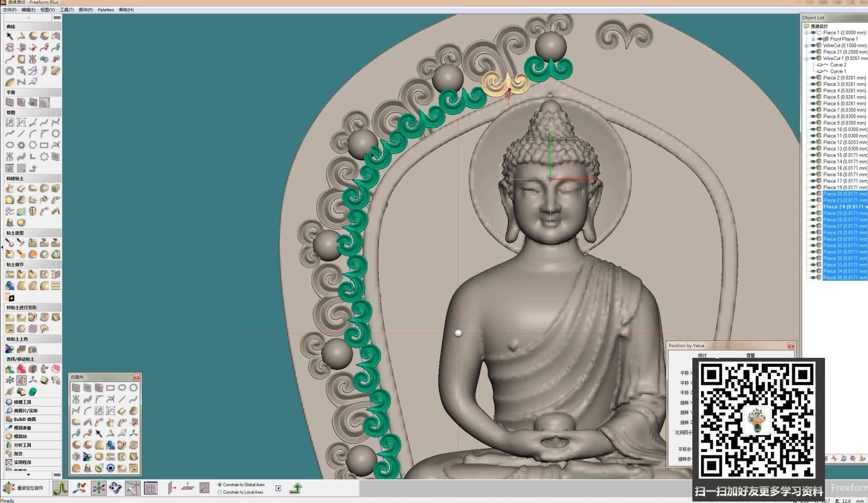Click the black arrow cursor in 收藏夹 palette
This screenshot has height=503, width=868.
pos(99,434)
